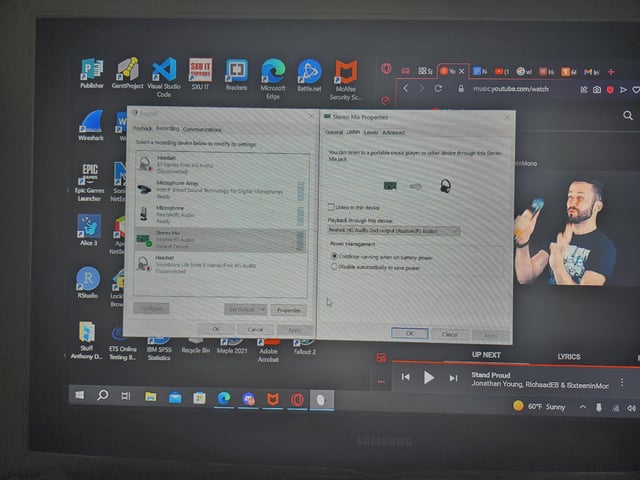
Task: Launch Battle.net from the desktop
Action: (x=309, y=75)
